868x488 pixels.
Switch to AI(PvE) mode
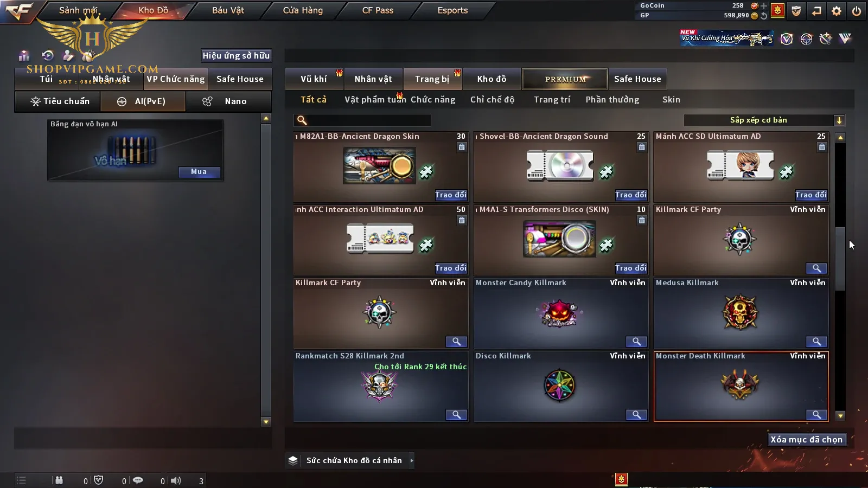click(x=143, y=101)
